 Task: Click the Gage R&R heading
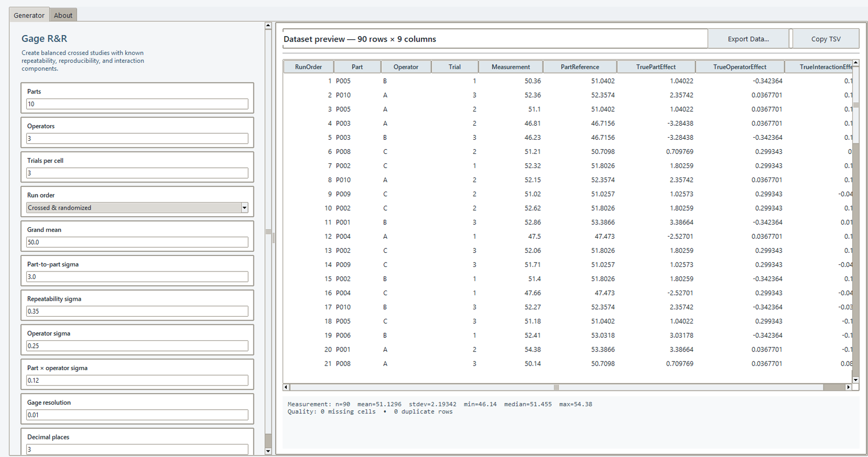[x=44, y=39]
